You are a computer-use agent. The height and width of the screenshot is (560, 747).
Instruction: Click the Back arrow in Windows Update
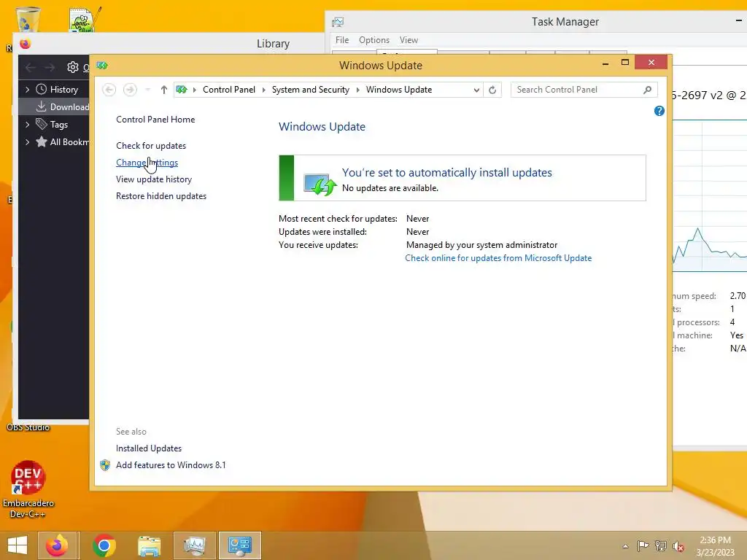tap(109, 90)
